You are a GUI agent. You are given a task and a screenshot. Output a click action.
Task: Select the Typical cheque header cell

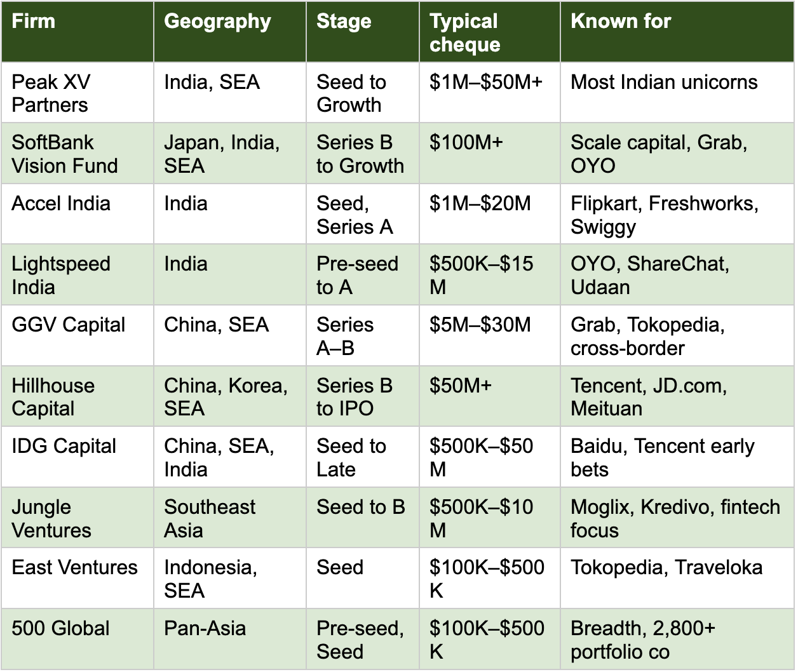(x=490, y=32)
